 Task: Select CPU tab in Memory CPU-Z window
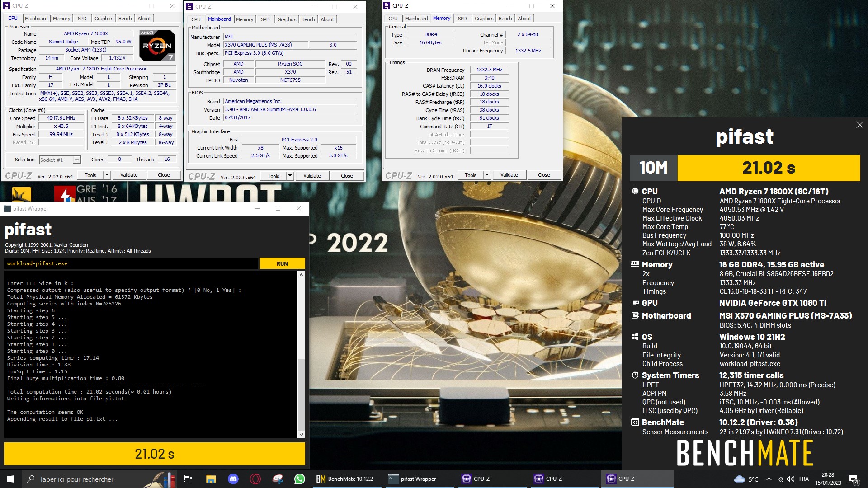(393, 19)
